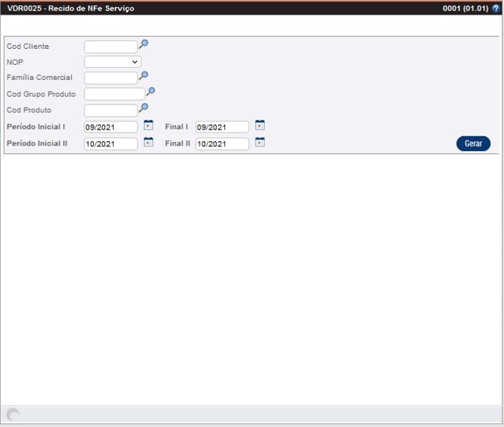Open calendar for Período Inicial I
504x427 pixels.
coord(149,125)
